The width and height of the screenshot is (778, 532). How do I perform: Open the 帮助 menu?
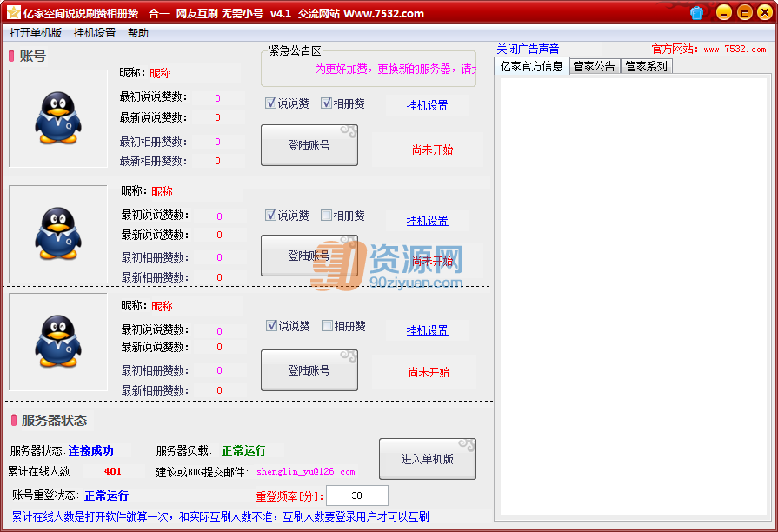point(138,33)
